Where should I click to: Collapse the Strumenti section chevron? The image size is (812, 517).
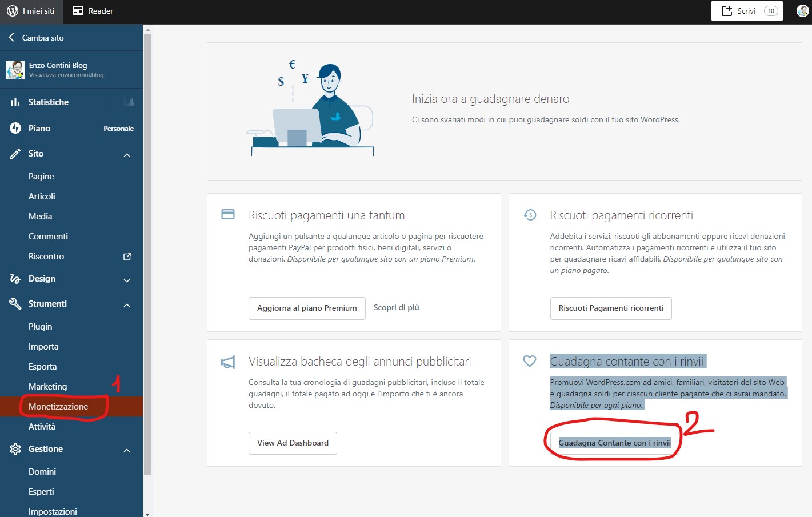tap(127, 305)
